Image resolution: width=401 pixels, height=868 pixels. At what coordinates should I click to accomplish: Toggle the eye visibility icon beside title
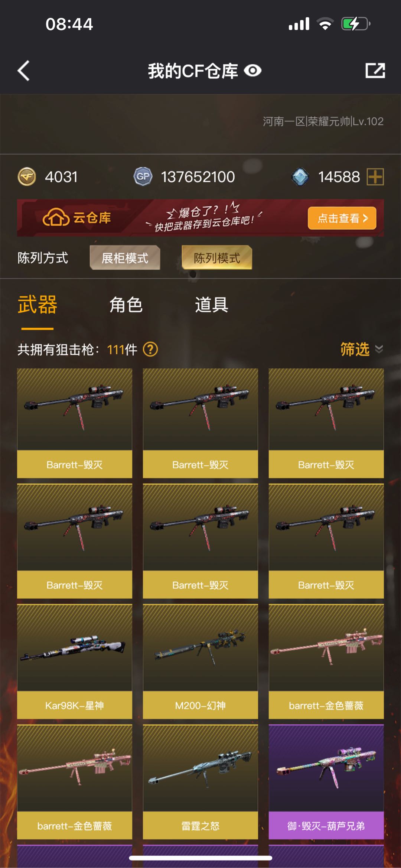coord(253,71)
